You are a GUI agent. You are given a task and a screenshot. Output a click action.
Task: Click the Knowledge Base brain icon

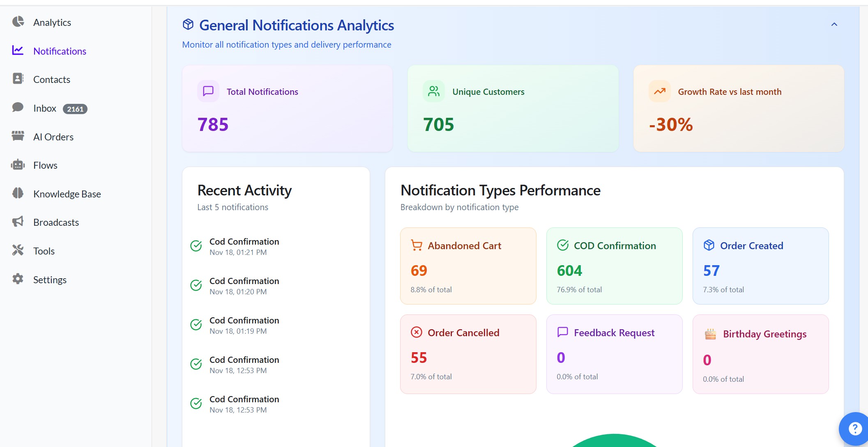18,193
